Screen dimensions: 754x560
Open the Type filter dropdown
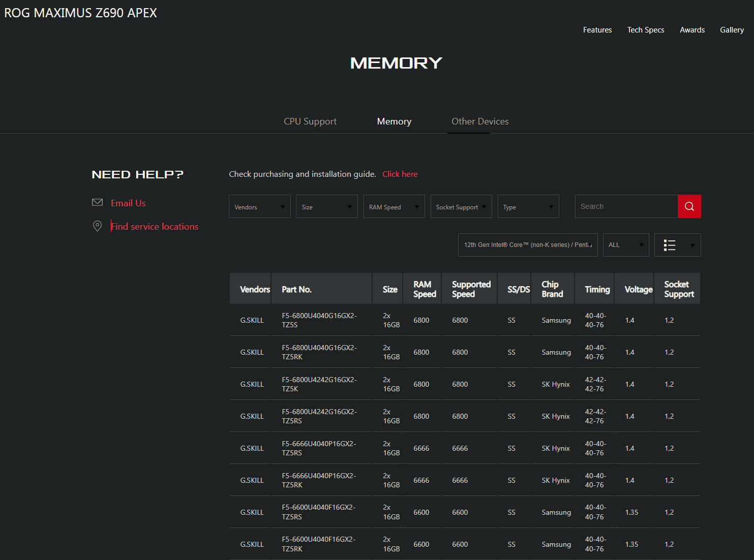pyautogui.click(x=528, y=206)
